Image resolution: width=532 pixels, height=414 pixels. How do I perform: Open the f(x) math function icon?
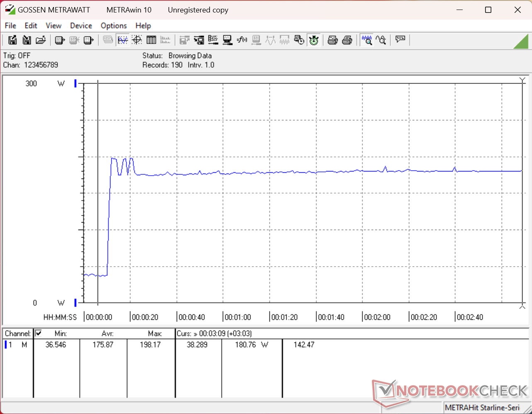[x=242, y=40]
